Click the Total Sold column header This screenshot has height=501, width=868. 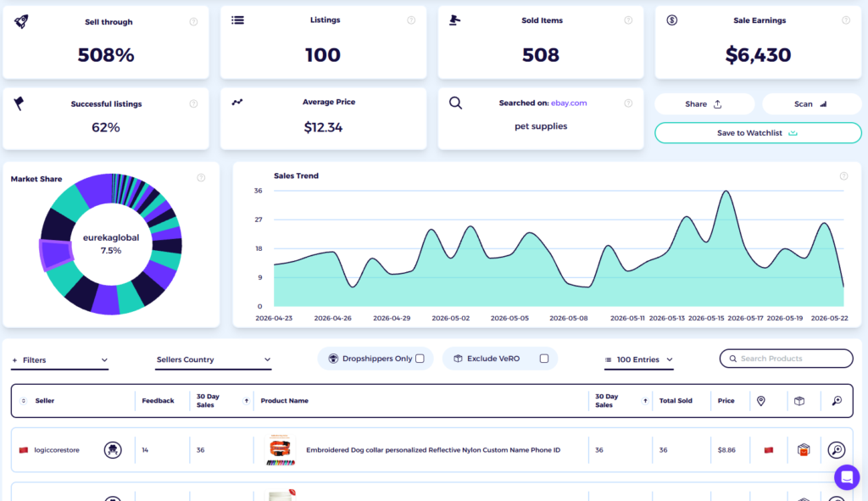(676, 401)
